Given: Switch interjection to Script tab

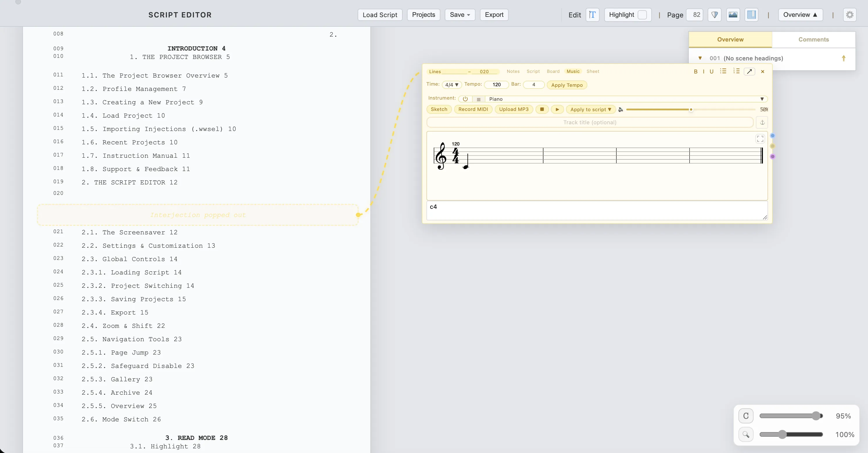Looking at the screenshot, I should [x=533, y=71].
